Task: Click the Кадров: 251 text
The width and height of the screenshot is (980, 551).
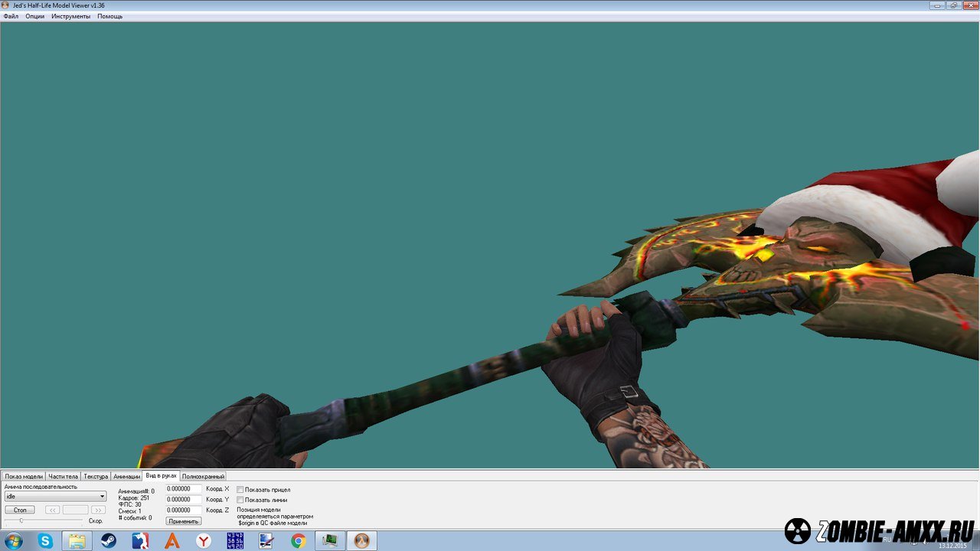Action: click(x=134, y=497)
